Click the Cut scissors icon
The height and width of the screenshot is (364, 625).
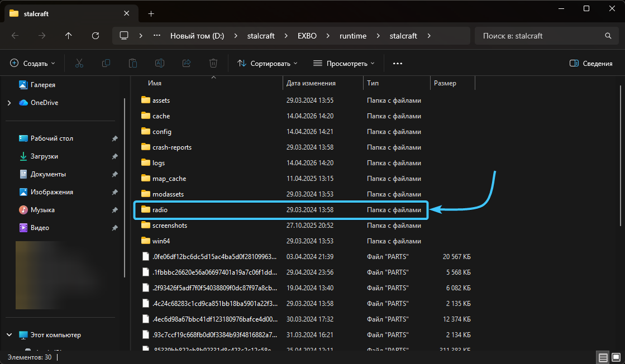click(x=79, y=64)
